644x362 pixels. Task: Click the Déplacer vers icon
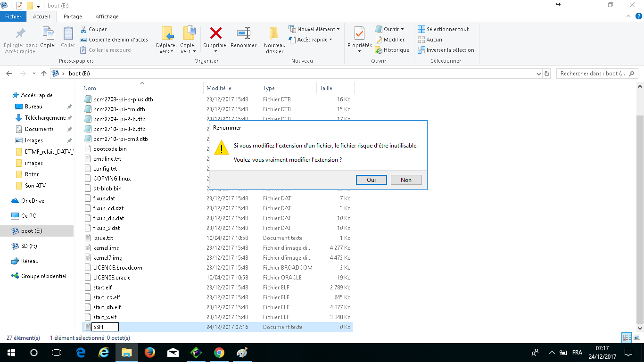pos(166,33)
